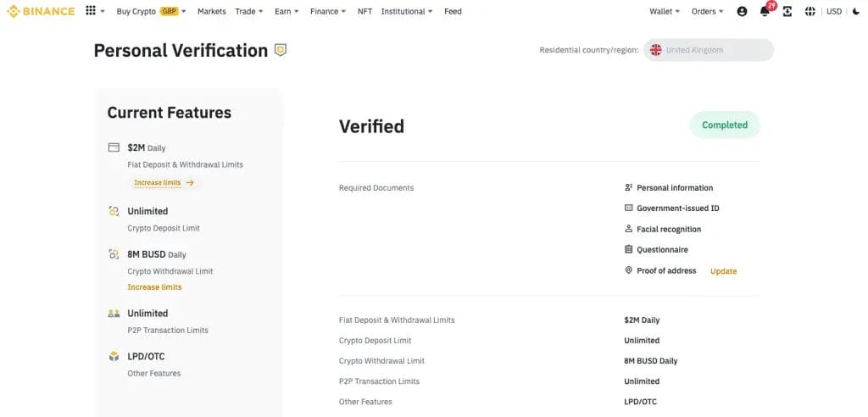Viewport: 868px width, 417px height.
Task: Click the arrow next to Increase limits
Action: pos(190,182)
